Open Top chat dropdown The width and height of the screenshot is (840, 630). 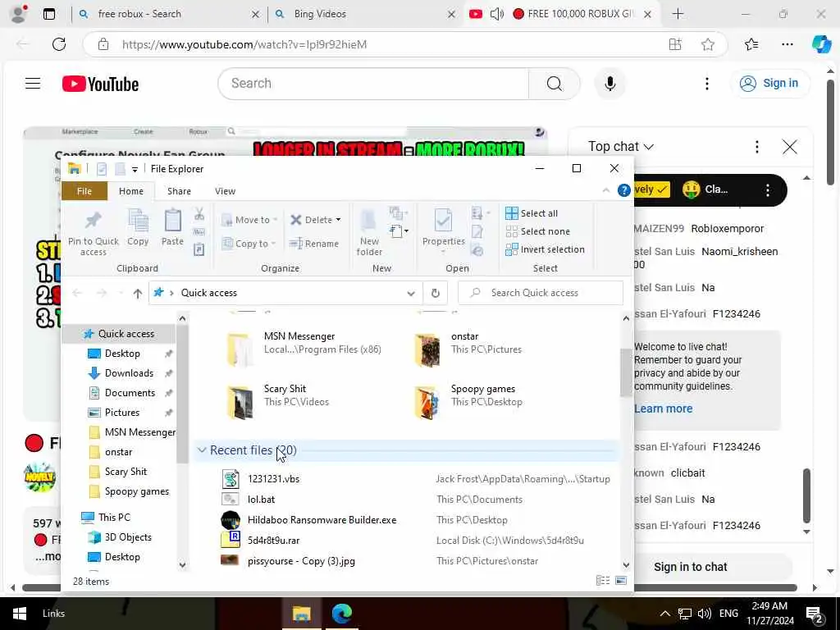click(x=620, y=146)
